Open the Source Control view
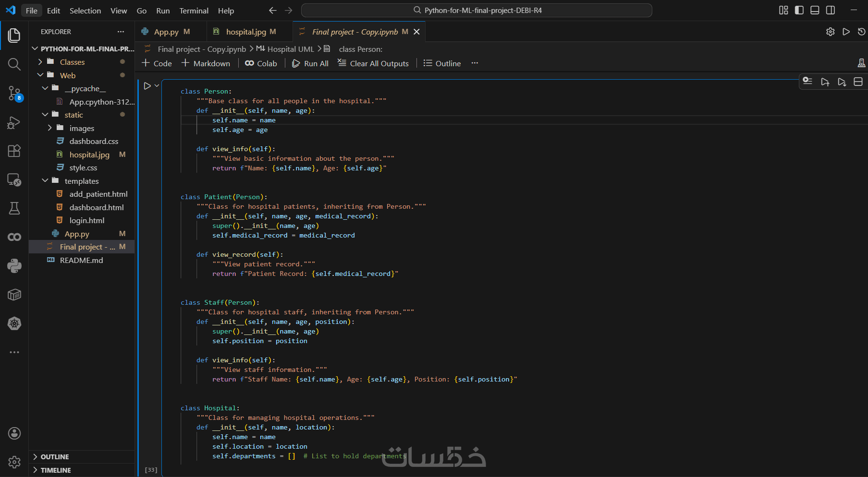The height and width of the screenshot is (477, 868). (x=14, y=93)
